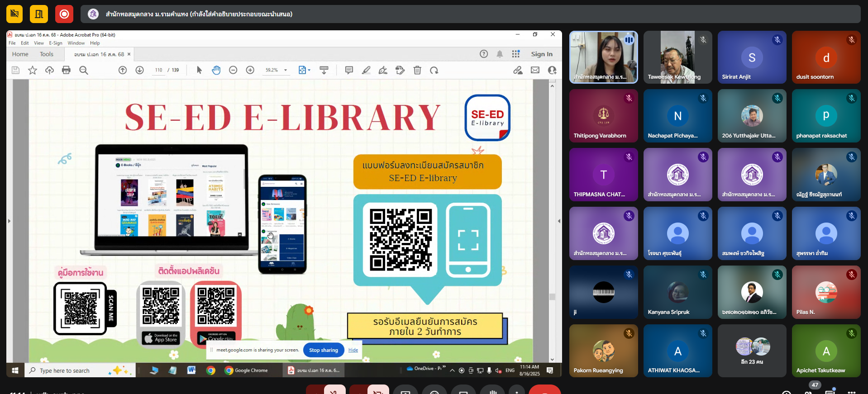
Task: Delete the page using the trash icon
Action: (417, 70)
